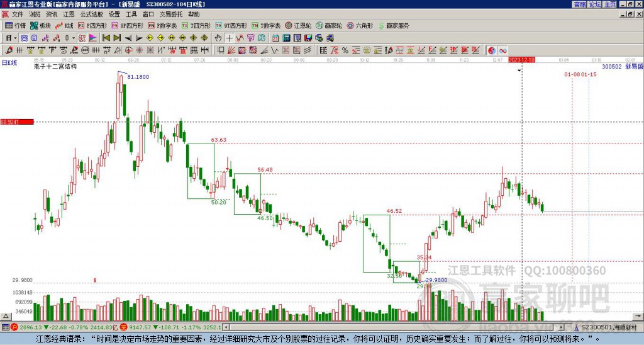
Task: Open 赢家服务 service
Action: click(394, 25)
